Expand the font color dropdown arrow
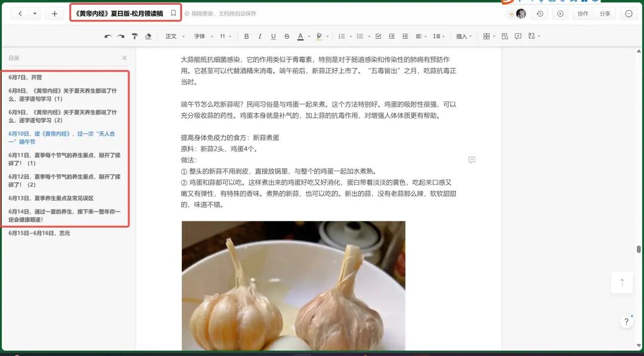Viewport: 644px width, 356px height. point(308,36)
